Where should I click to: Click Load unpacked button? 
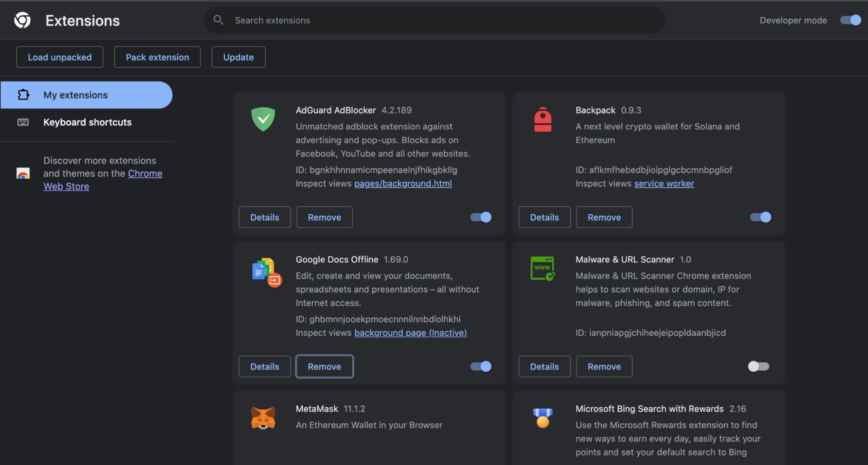pos(59,57)
